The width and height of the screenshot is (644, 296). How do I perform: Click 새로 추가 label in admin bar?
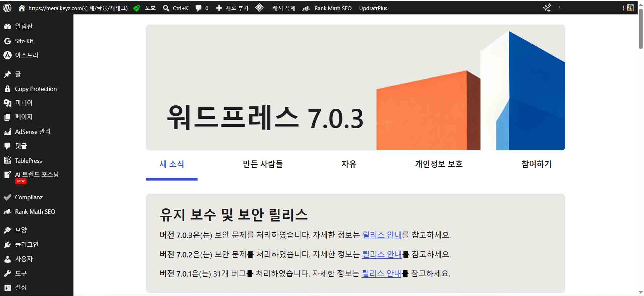[x=237, y=8]
